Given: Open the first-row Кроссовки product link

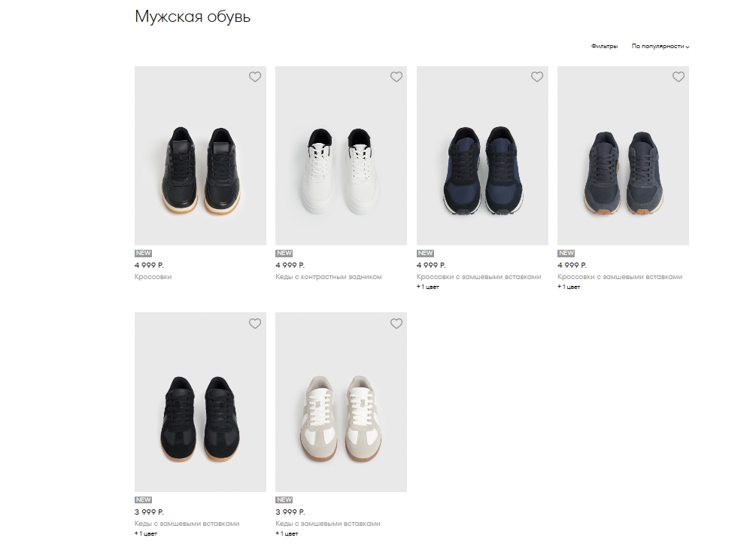Looking at the screenshot, I should click(x=153, y=277).
